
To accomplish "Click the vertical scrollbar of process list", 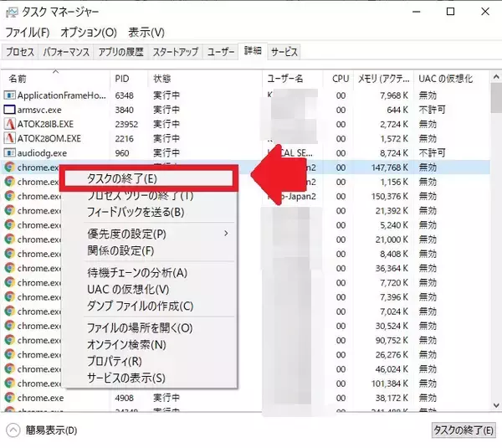I will [x=495, y=251].
